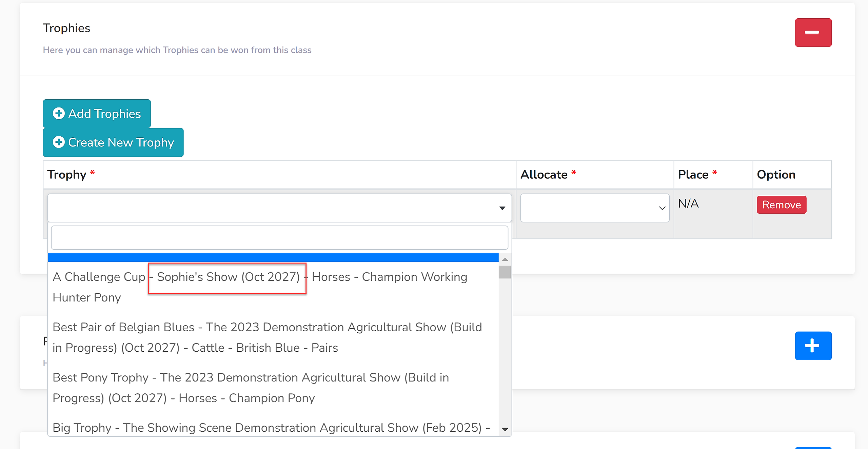Click the 'Here you can manage which Trophies' description
The height and width of the screenshot is (449, 868).
click(177, 50)
